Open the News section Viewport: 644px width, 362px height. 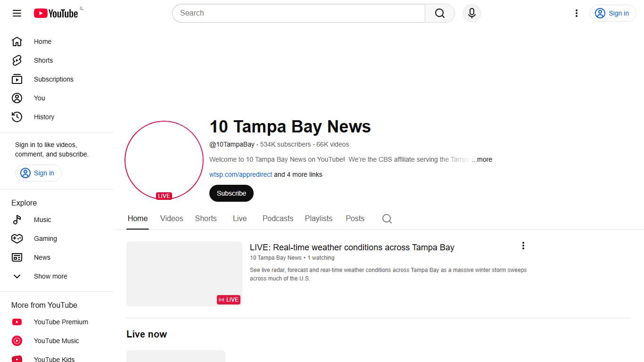[42, 257]
